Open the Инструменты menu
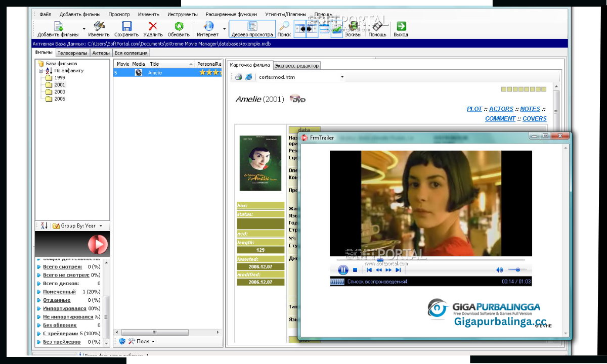Viewport: 607px width, 364px height. tap(183, 14)
